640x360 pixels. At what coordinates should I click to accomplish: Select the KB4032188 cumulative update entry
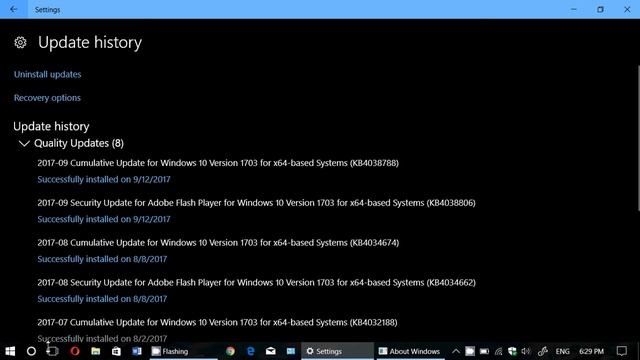(x=217, y=322)
